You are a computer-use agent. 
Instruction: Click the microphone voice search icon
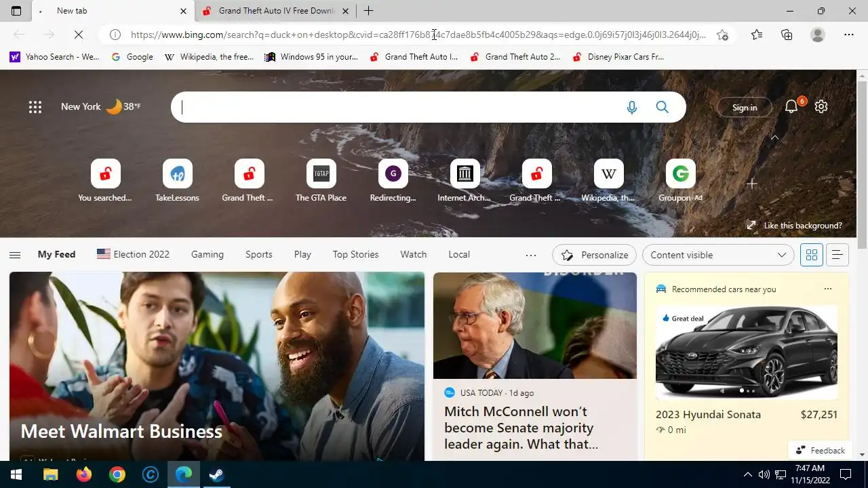(x=632, y=107)
